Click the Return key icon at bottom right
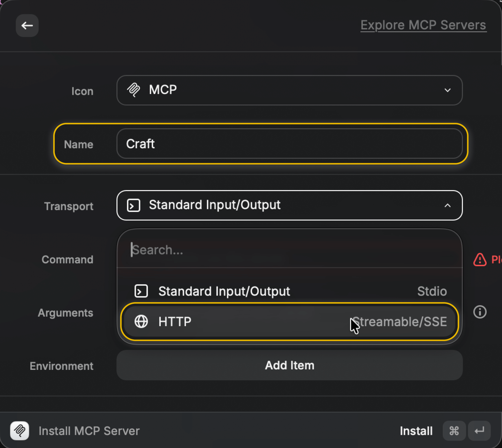Viewport: 502px width, 448px height. 479,430
